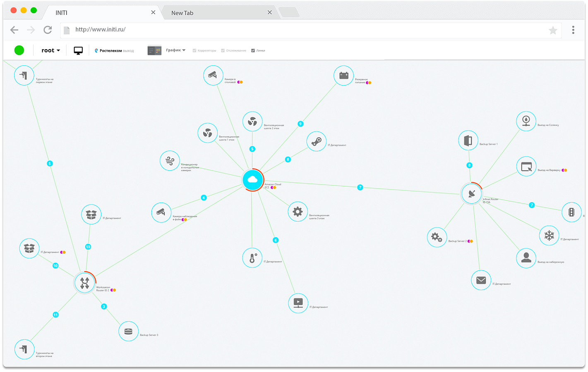Image resolution: width=588 pixels, height=372 pixels.
Task: Click the green status circle indicator
Action: 19,50
